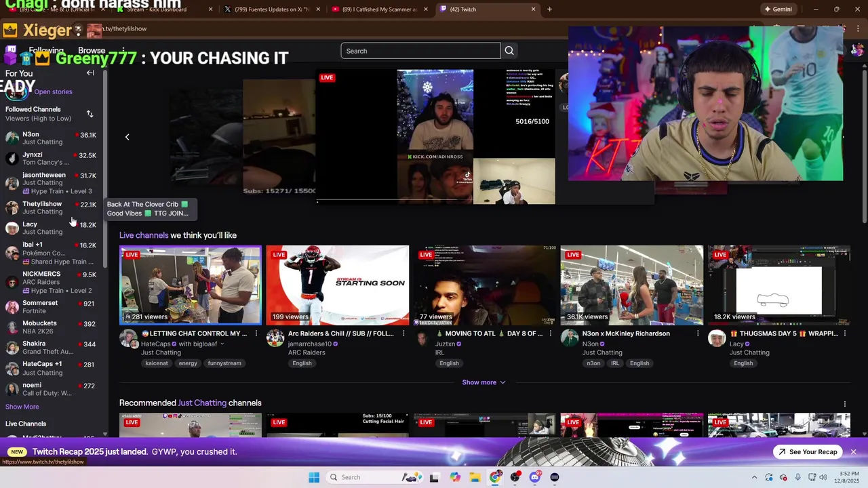Open Jynxzi in followed channels list
This screenshot has width=868, height=488.
tap(51, 159)
